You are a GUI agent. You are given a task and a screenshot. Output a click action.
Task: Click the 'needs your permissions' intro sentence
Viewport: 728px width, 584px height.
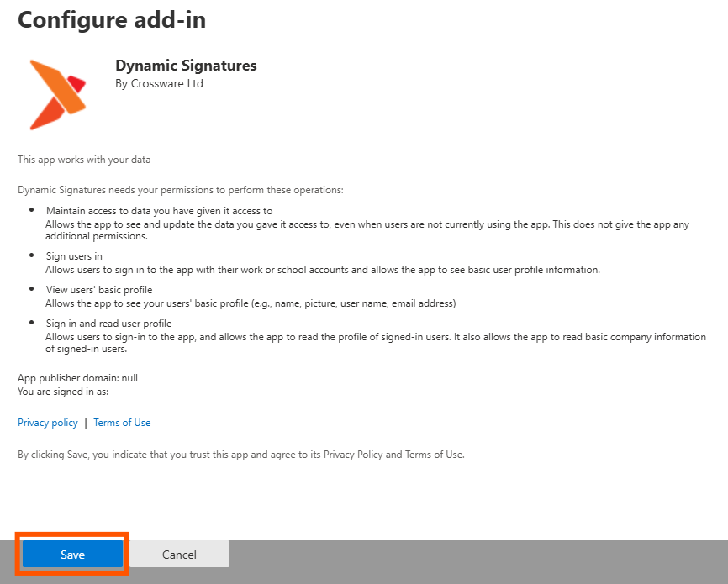click(181, 190)
